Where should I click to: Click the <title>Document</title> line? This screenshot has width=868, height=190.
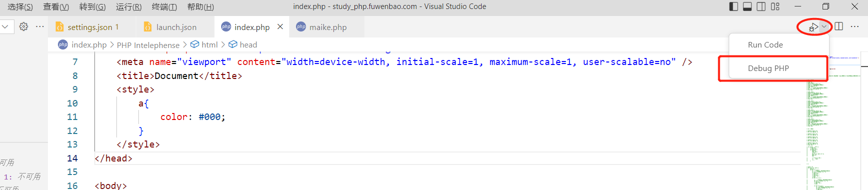pyautogui.click(x=179, y=76)
